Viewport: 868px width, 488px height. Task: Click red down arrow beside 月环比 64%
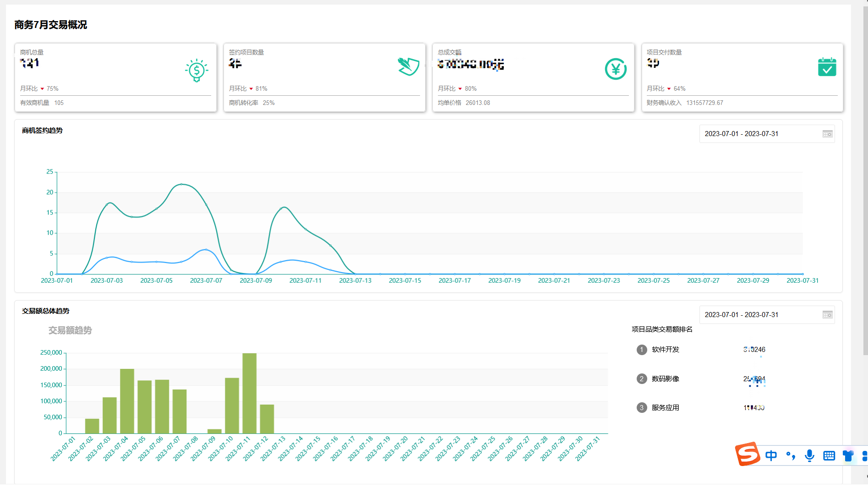tap(669, 89)
